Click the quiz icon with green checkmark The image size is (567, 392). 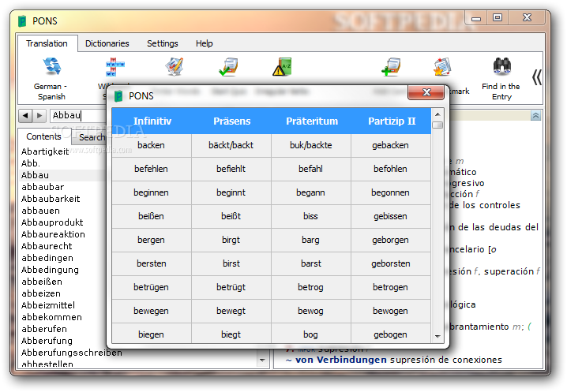(228, 67)
